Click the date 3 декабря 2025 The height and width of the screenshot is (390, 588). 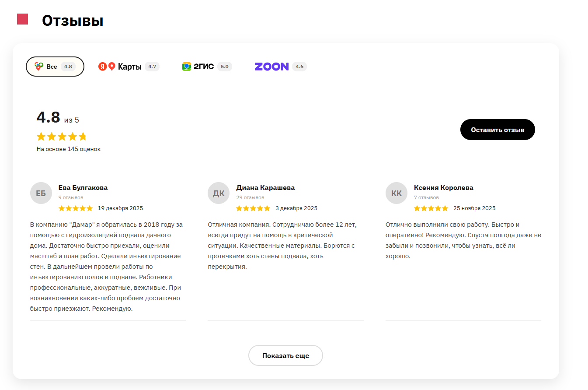pos(296,208)
